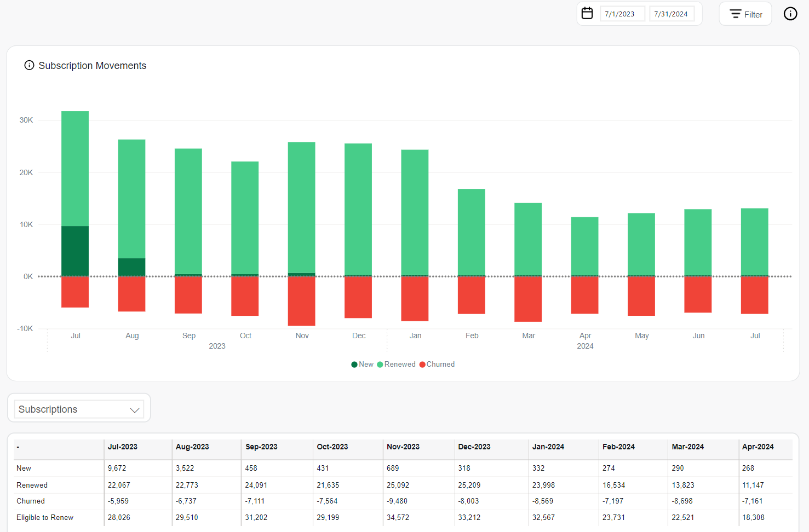Edit the end date 7/31/2024 field

point(672,14)
